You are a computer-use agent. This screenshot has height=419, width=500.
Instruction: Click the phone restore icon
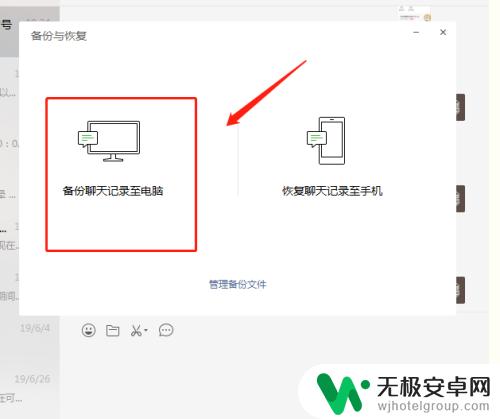pyautogui.click(x=326, y=140)
